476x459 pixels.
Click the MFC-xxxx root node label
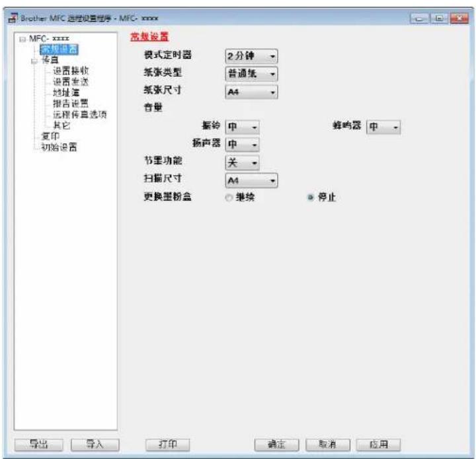click(x=49, y=39)
